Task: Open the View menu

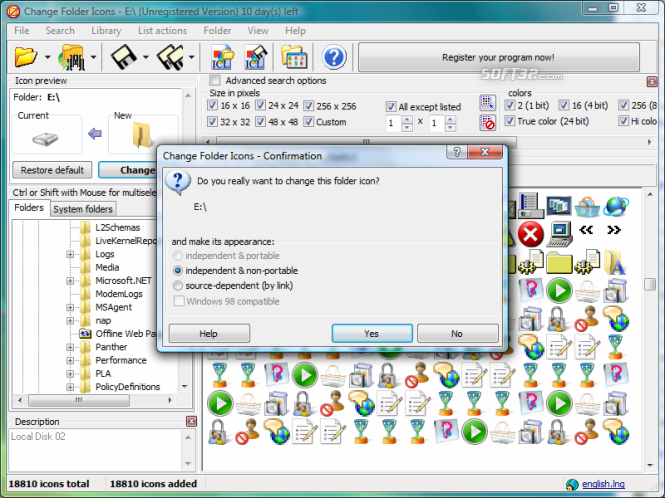Action: pyautogui.click(x=258, y=31)
